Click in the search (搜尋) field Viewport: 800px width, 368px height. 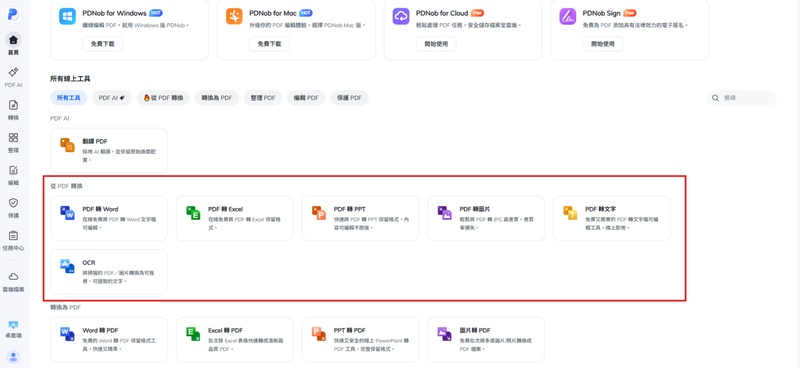click(x=742, y=98)
